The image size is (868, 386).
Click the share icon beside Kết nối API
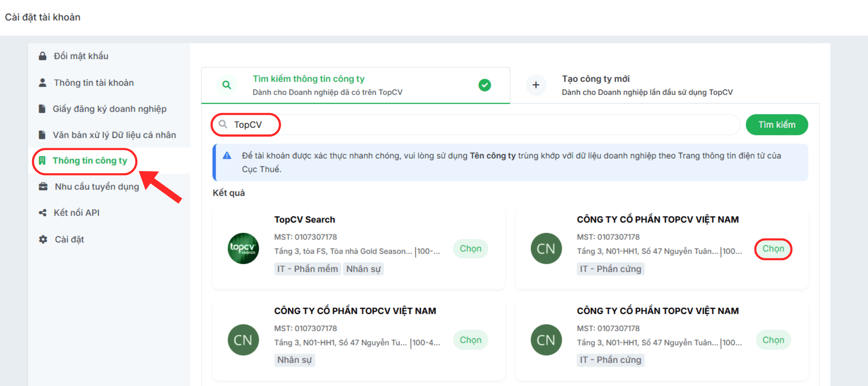click(x=43, y=213)
